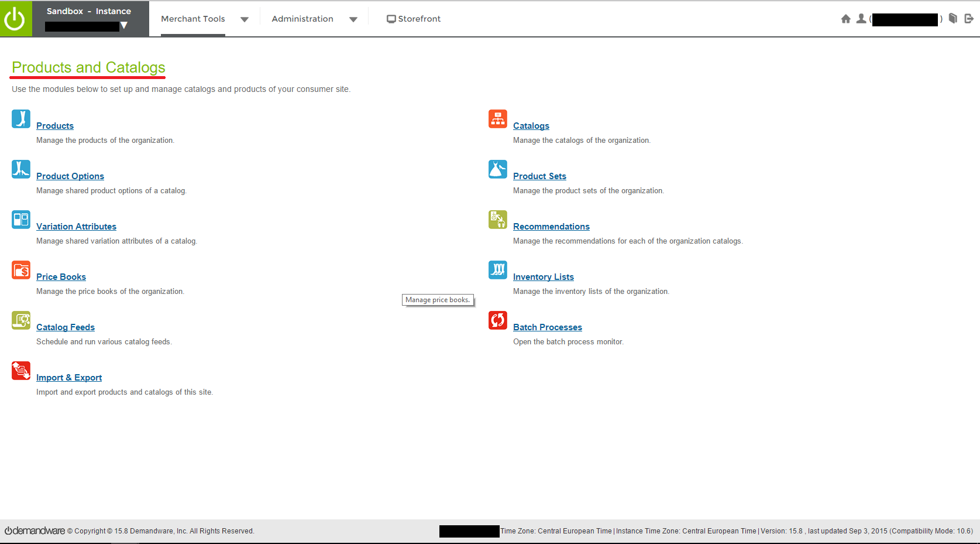Screen dimensions: 980x544
Task: Click the Products and Catalogs heading
Action: (88, 67)
